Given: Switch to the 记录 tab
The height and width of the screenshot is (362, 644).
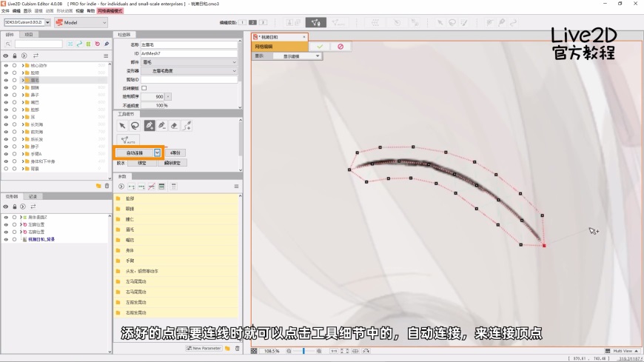Looking at the screenshot, I should pyautogui.click(x=33, y=196).
